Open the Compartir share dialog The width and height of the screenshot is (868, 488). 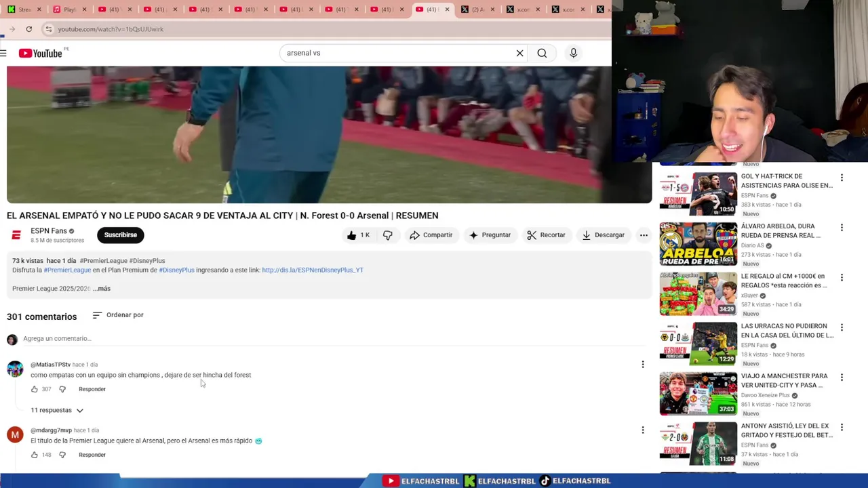[x=431, y=235]
